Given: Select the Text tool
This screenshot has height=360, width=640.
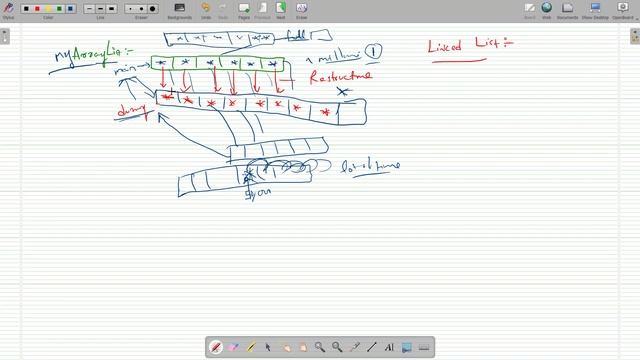Looking at the screenshot, I should (389, 347).
